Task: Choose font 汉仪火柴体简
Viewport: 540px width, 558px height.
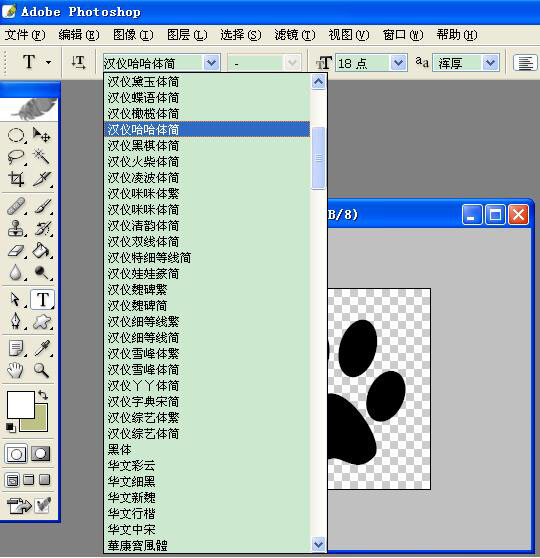Action: [207, 162]
